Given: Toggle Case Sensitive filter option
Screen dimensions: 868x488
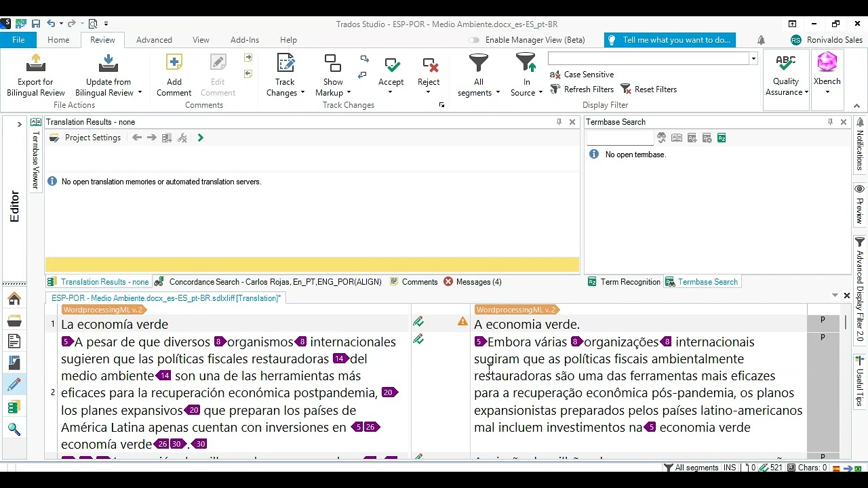Looking at the screenshot, I should coord(582,75).
